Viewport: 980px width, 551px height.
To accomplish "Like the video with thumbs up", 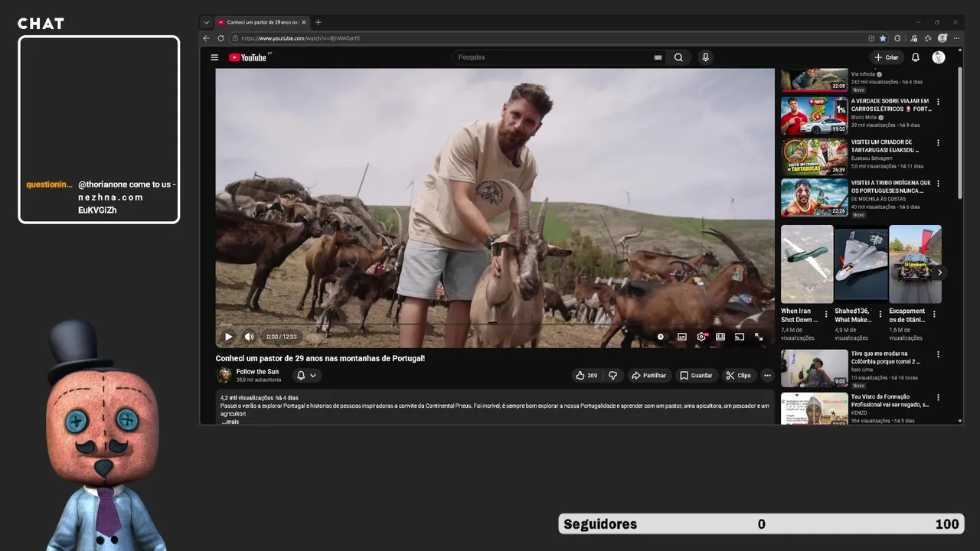I will 586,376.
